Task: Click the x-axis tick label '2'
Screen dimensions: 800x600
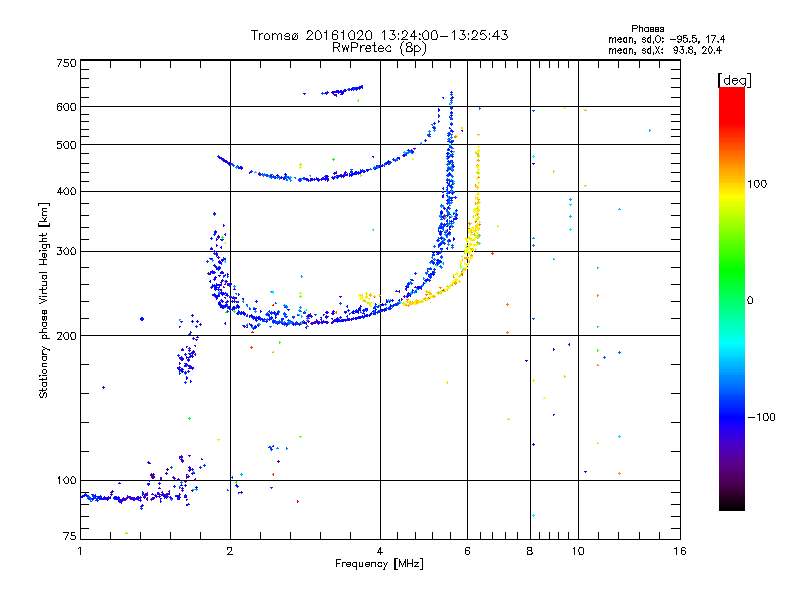Action: click(x=230, y=551)
